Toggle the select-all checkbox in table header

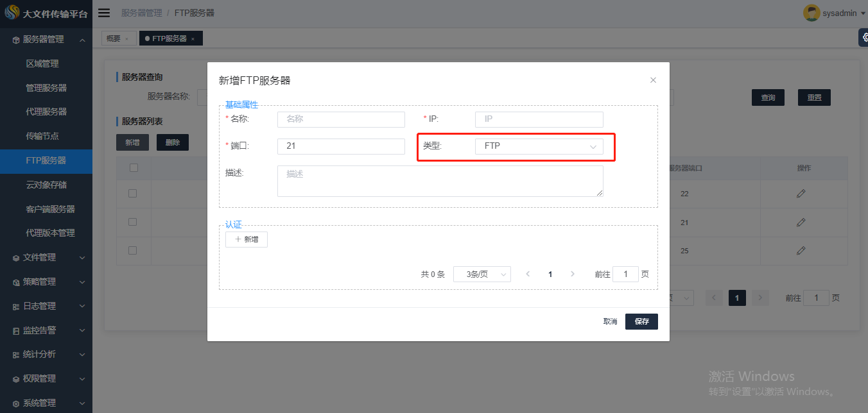click(x=134, y=168)
